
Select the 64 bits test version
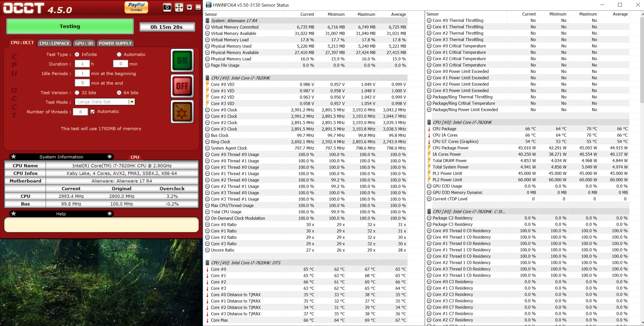[119, 93]
